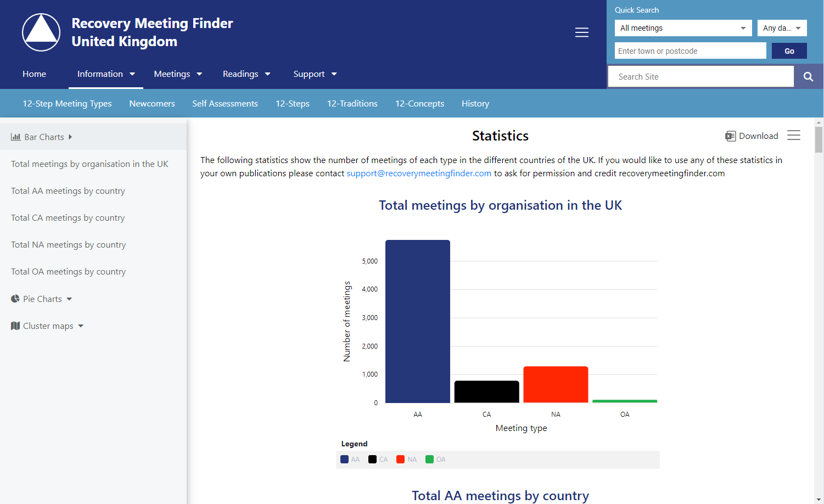Screen dimensions: 824x504
Task: Click the Excel download icon
Action: (730, 136)
